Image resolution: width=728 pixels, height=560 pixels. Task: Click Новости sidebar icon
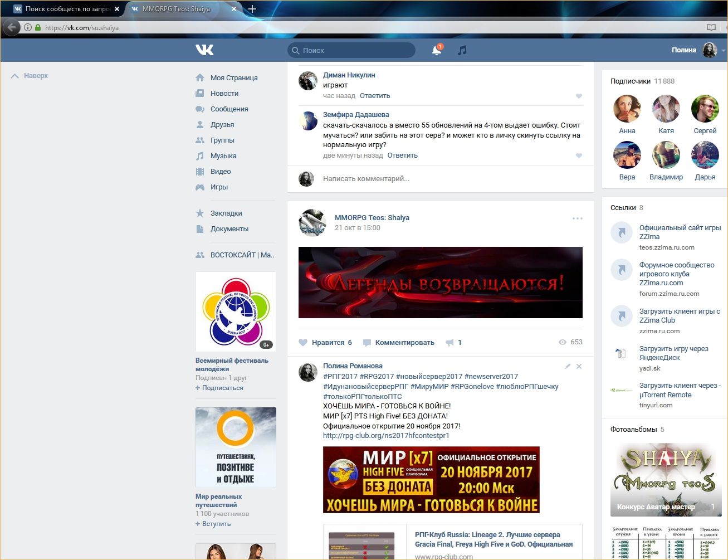(200, 94)
